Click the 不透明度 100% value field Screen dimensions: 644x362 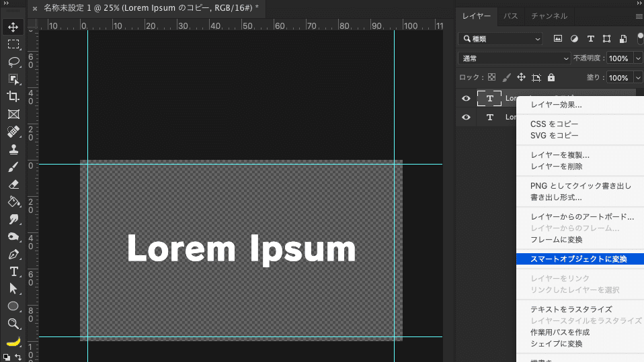tap(620, 58)
